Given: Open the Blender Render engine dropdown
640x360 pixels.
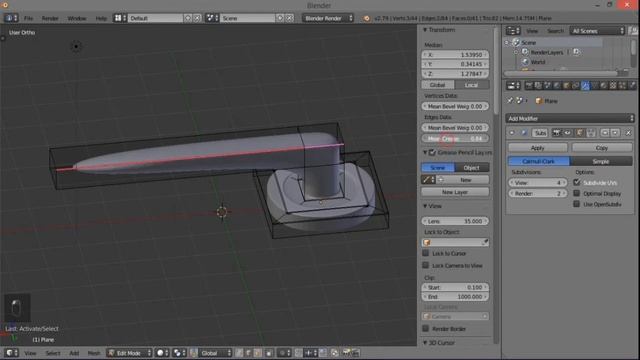Looking at the screenshot, I should click(328, 18).
